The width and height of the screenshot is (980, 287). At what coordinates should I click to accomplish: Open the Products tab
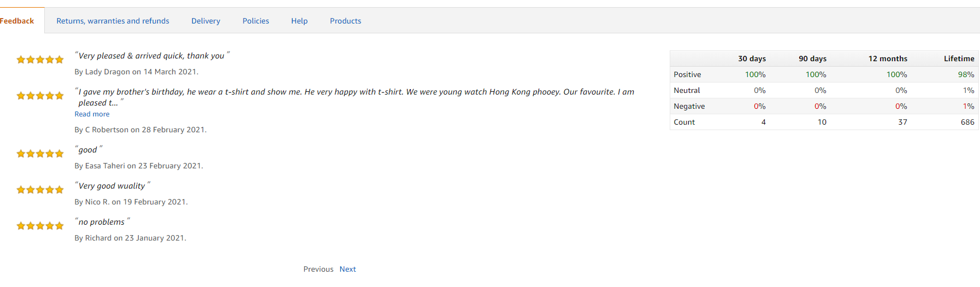(x=345, y=21)
